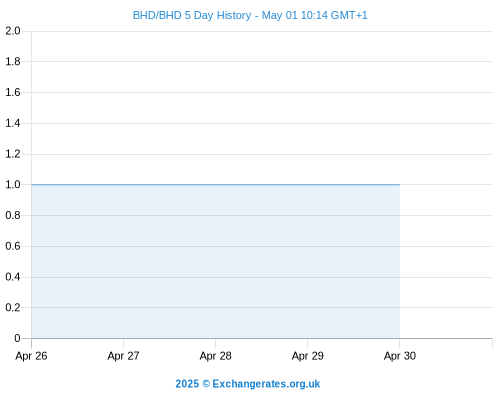Click the 1.2 y-axis label
The width and height of the screenshot is (495, 400).
tap(13, 154)
